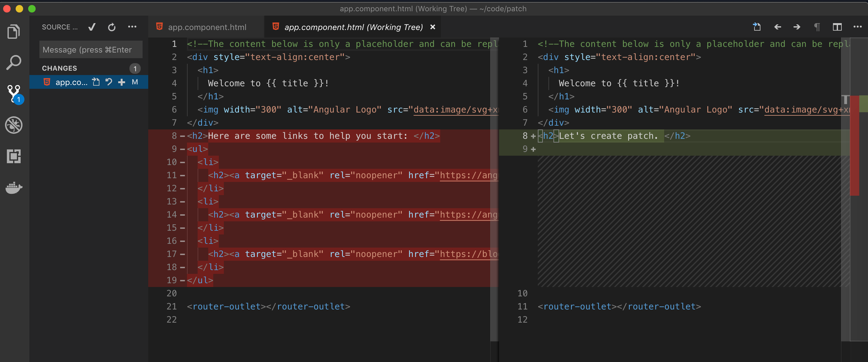Close the Working Tree diff tab
The height and width of the screenshot is (362, 868).
pos(433,27)
